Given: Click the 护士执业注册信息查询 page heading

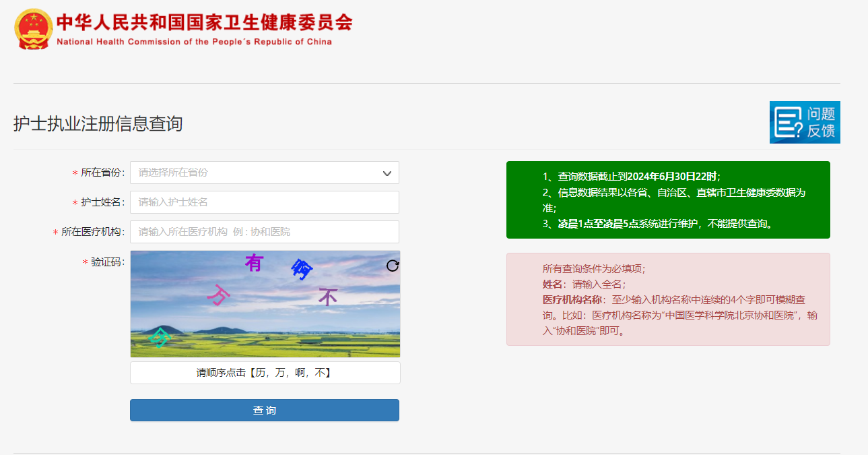Looking at the screenshot, I should point(98,124).
